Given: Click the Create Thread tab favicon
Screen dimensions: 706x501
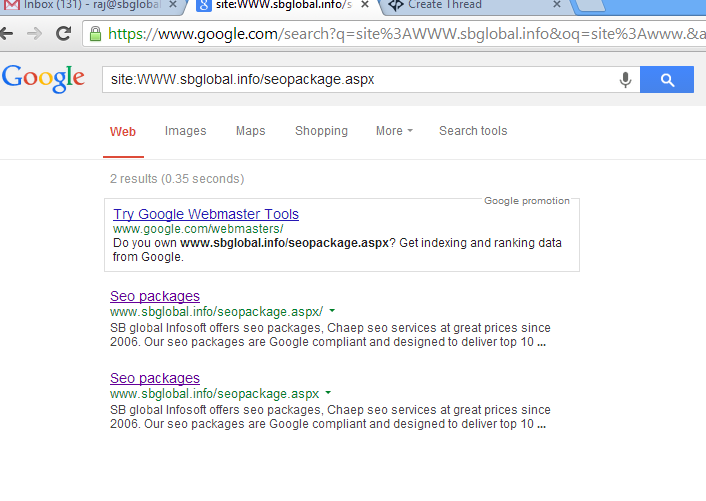Looking at the screenshot, I should [x=396, y=5].
